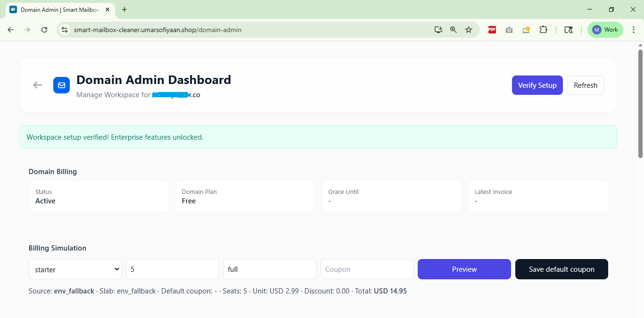Click the Coupon input field
The height and width of the screenshot is (318, 644).
(367, 269)
